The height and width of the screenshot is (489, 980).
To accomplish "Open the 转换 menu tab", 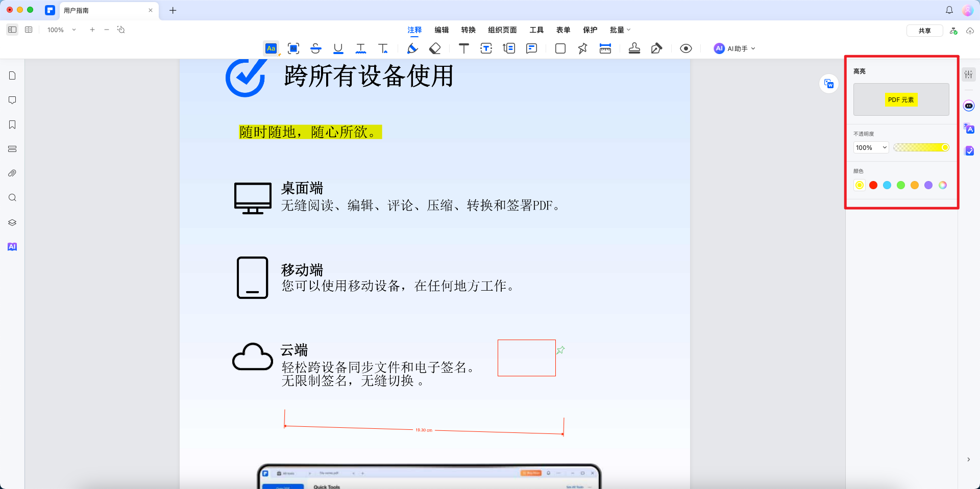I will pos(468,30).
